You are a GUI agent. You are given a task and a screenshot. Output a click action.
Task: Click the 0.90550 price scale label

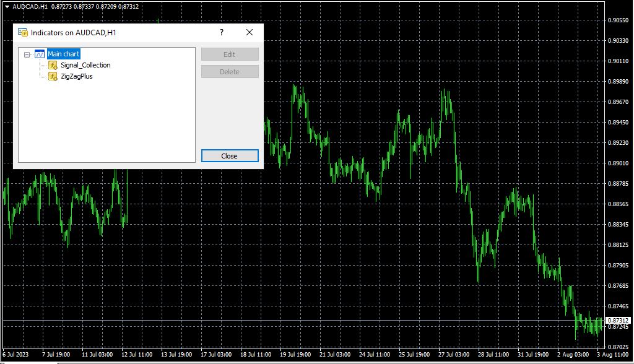[619, 20]
